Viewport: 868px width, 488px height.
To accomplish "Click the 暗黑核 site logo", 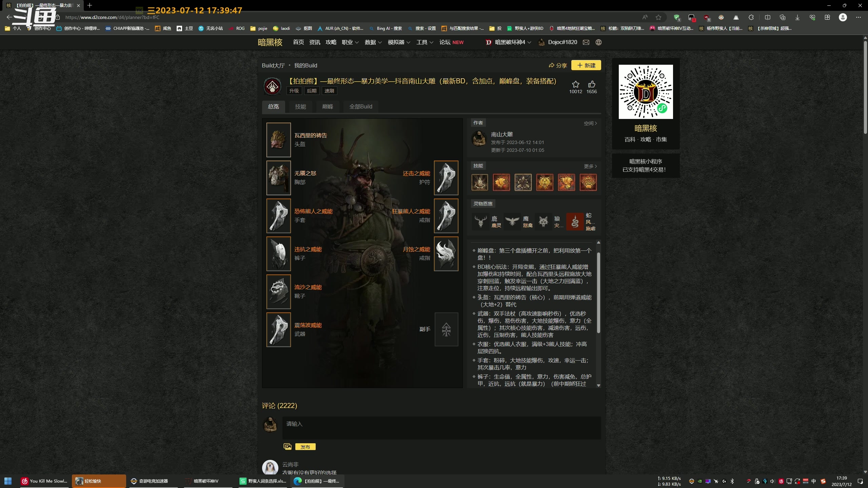I will coord(270,42).
